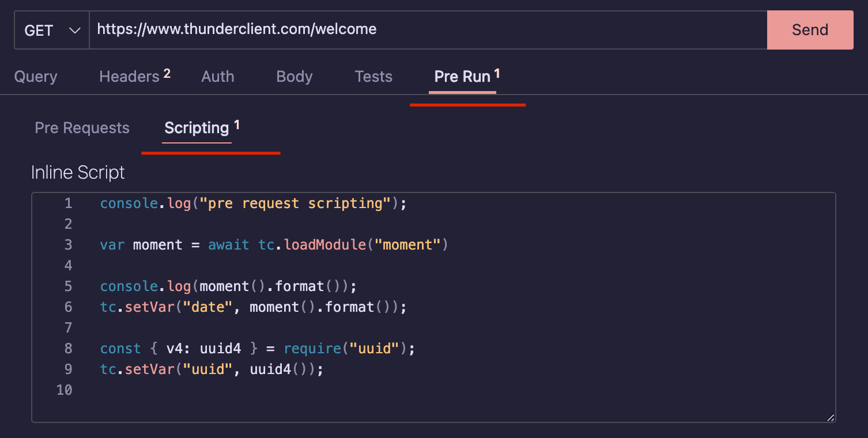Go to the Body tab
This screenshot has width=868, height=438.
coord(295,77)
